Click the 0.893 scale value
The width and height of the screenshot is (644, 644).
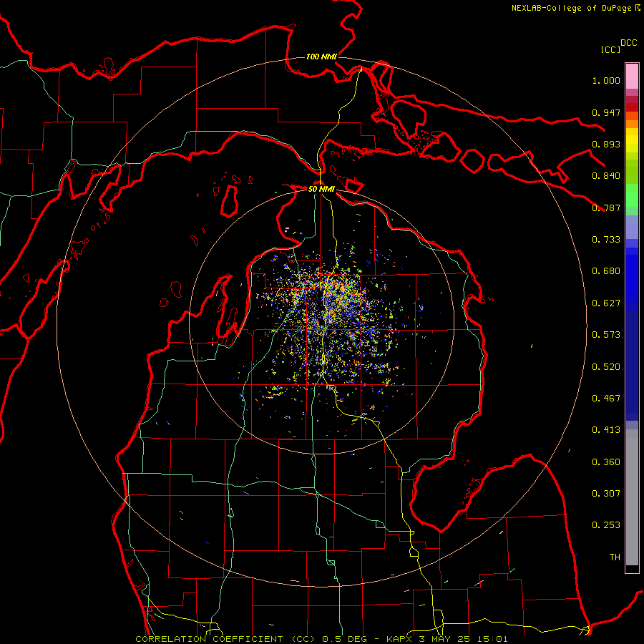(x=606, y=144)
